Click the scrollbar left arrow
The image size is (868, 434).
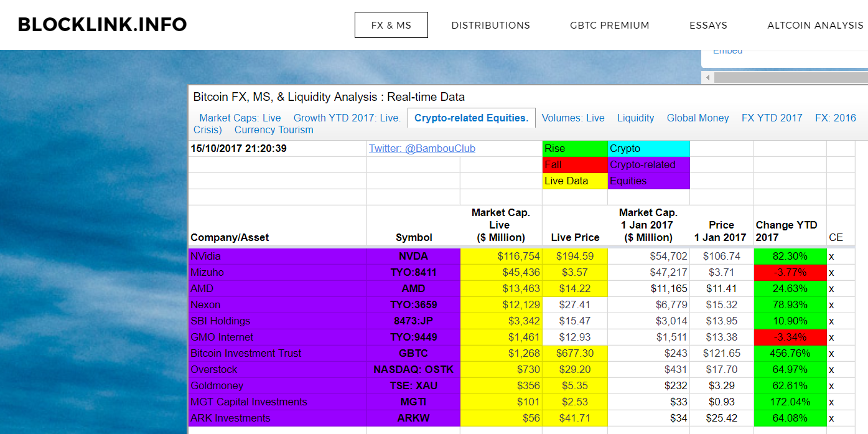707,78
